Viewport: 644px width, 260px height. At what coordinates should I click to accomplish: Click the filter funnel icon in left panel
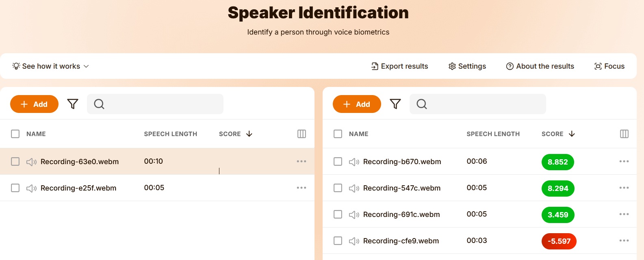73,104
